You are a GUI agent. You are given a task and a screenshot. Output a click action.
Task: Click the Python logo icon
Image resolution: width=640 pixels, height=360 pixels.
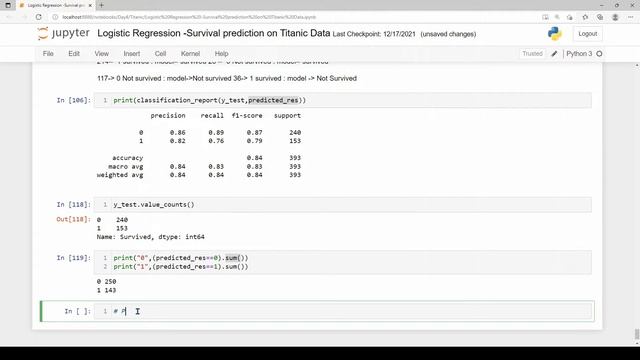pos(555,33)
